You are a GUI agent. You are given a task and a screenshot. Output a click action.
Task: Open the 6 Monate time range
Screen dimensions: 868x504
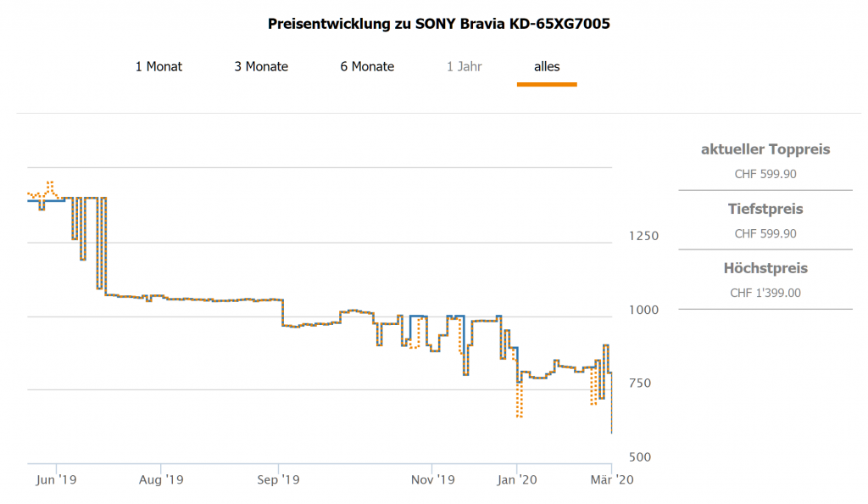(367, 66)
